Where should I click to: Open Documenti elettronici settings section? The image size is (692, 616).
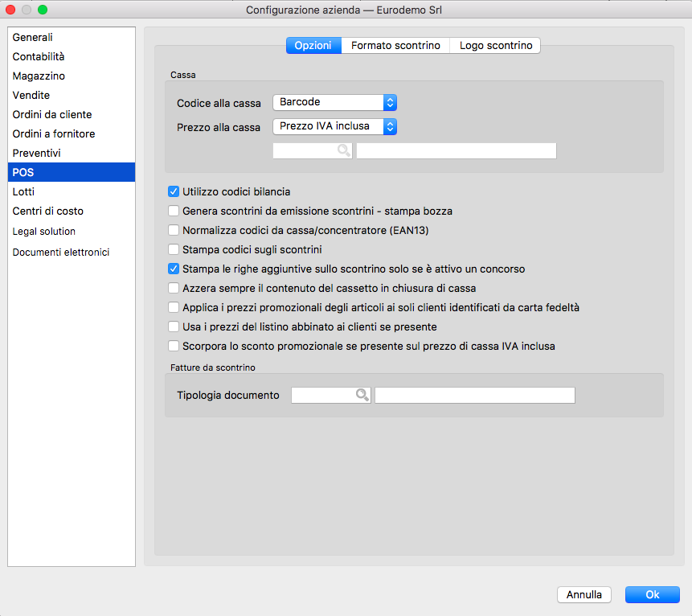61,252
